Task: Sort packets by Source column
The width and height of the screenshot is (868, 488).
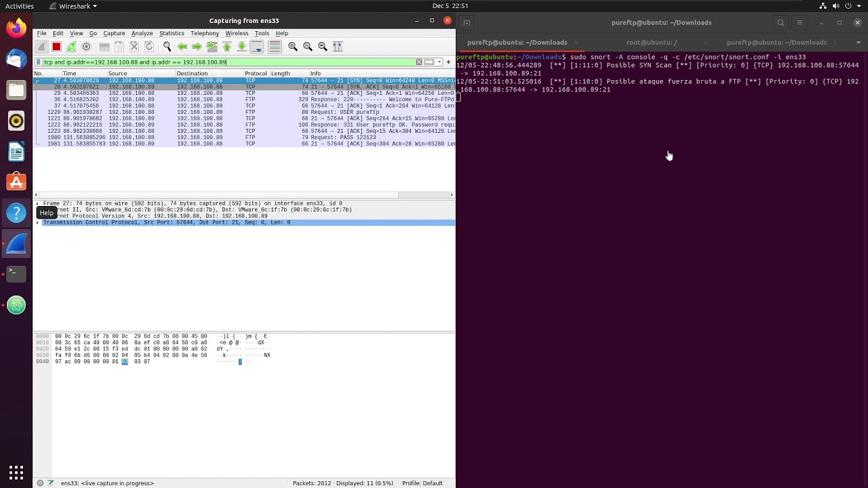Action: (x=140, y=73)
